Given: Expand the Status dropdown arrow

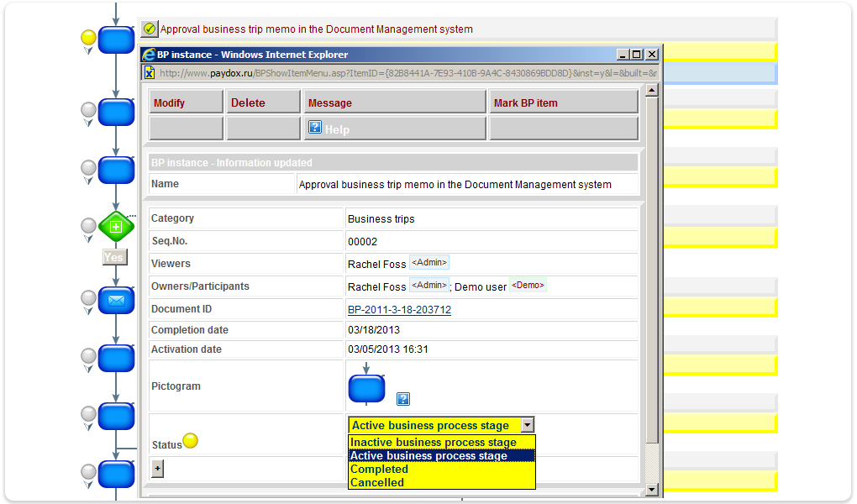Looking at the screenshot, I should [528, 425].
